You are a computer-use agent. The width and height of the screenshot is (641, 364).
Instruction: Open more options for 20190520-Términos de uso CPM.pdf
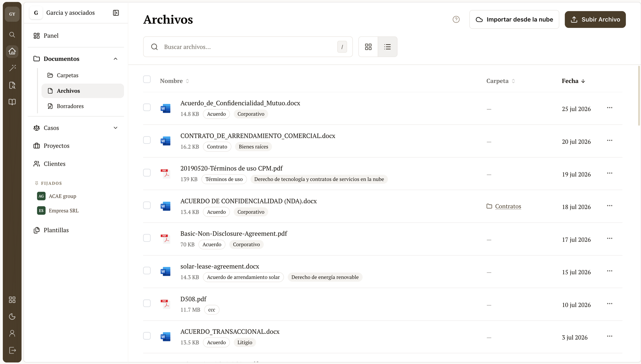[610, 173]
